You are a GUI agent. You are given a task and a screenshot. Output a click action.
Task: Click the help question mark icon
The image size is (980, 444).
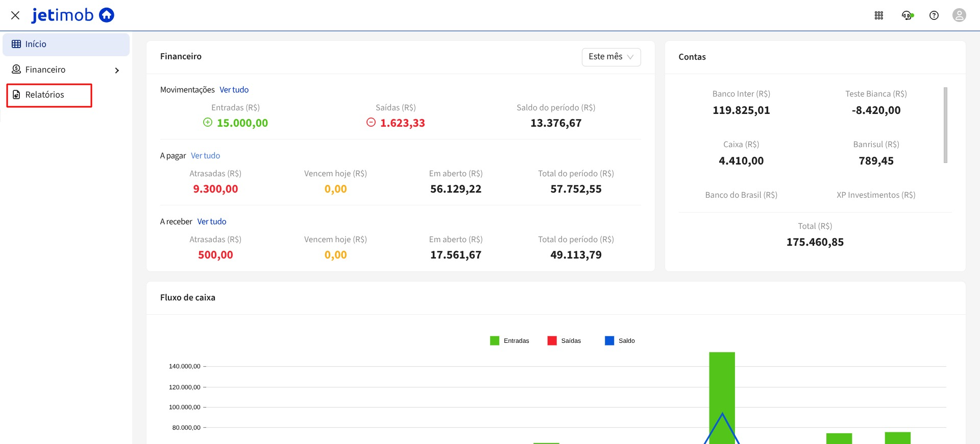click(x=934, y=15)
